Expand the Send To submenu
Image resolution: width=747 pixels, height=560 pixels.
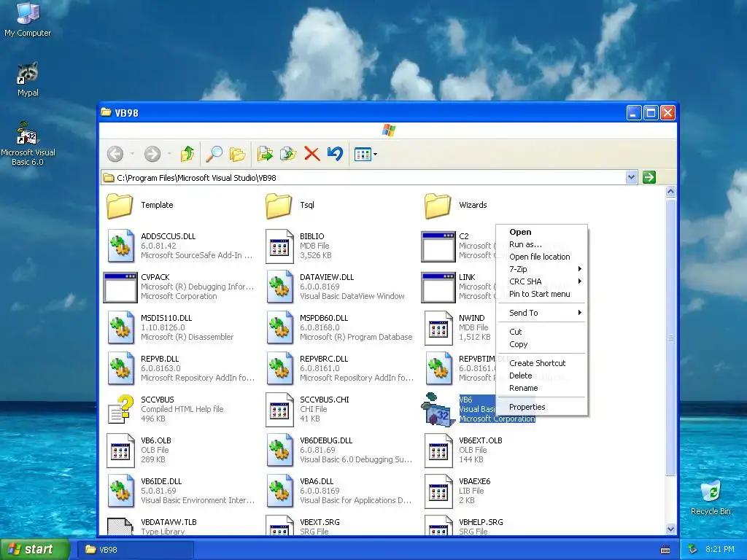click(x=542, y=313)
